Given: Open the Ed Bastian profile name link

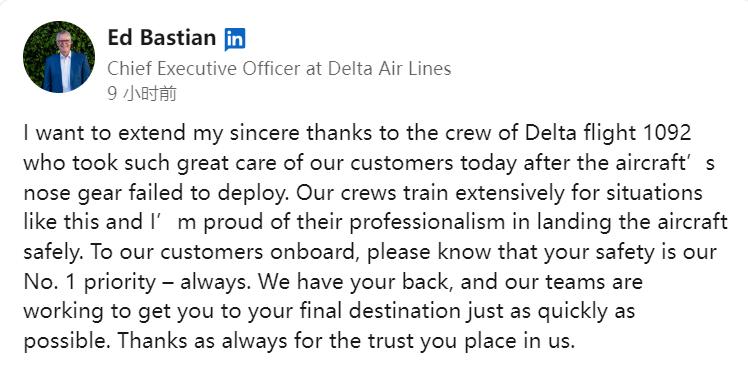Looking at the screenshot, I should 162,38.
